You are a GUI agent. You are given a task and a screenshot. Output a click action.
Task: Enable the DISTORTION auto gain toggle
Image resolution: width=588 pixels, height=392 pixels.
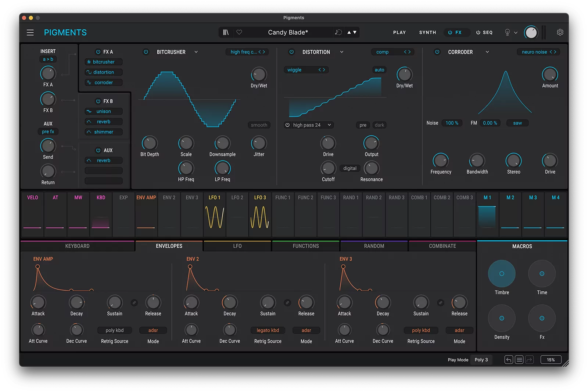(x=379, y=70)
